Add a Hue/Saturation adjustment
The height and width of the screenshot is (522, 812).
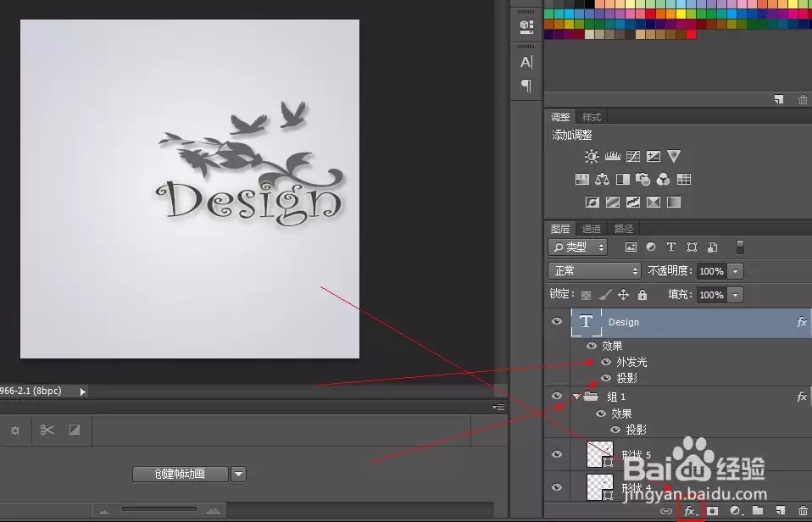tap(582, 179)
